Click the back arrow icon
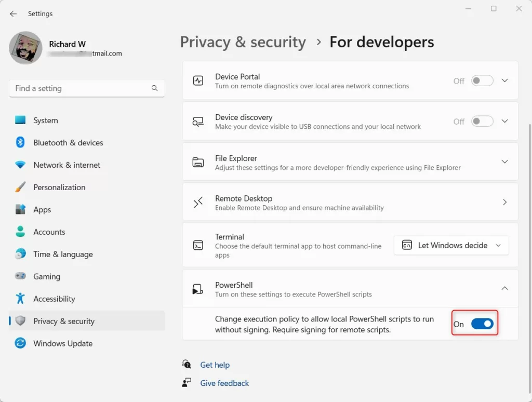The height and width of the screenshot is (402, 532). click(13, 14)
